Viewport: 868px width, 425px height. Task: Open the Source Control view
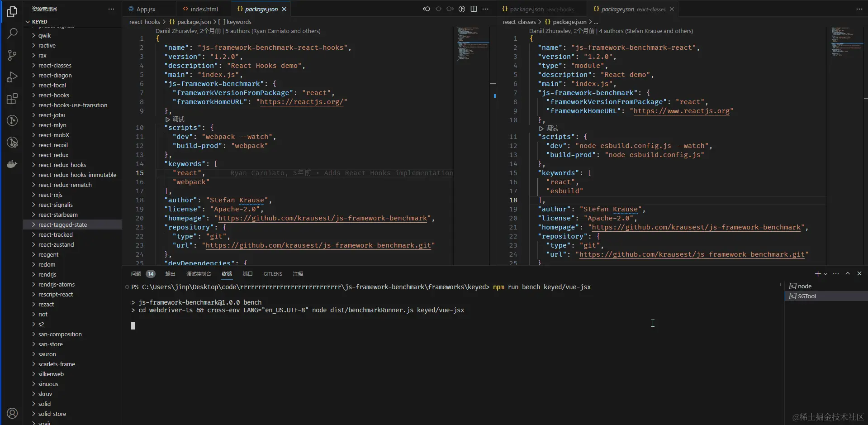click(12, 55)
